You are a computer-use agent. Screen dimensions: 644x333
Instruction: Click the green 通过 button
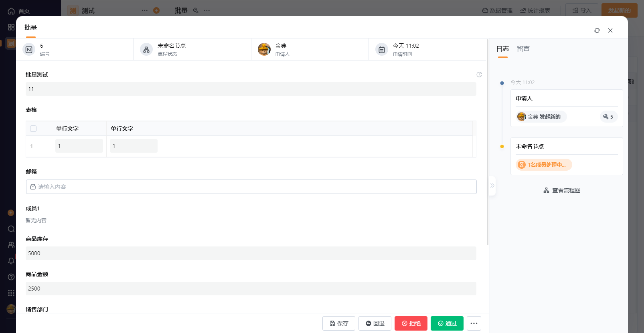click(x=447, y=323)
